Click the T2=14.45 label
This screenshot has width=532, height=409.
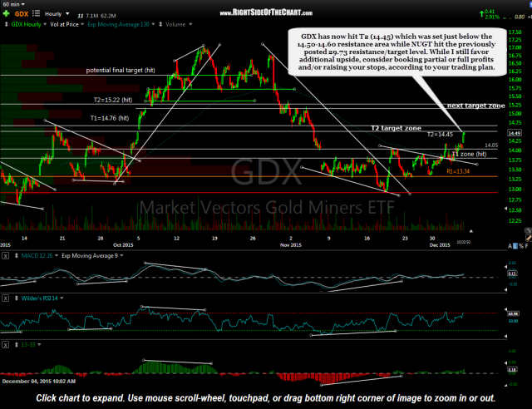pos(440,135)
